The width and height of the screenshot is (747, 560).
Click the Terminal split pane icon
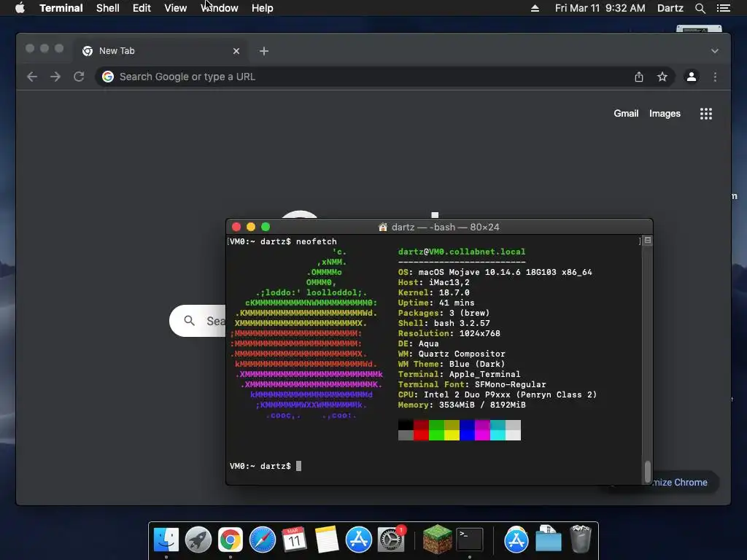click(648, 241)
